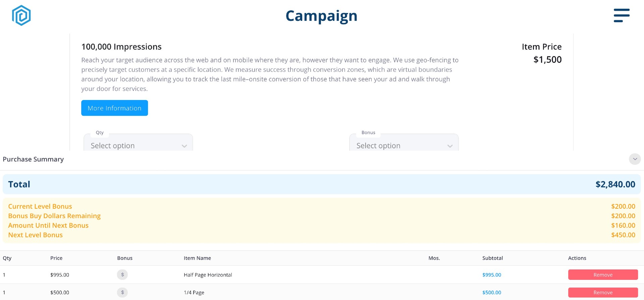The image size is (644, 300).
Task: Click the Item Name column header
Action: coord(197,258)
